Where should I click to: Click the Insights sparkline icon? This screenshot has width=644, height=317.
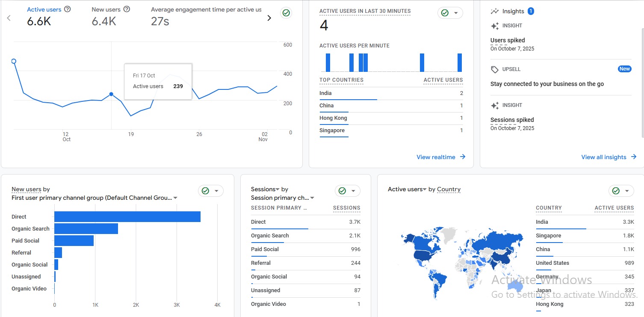(495, 11)
